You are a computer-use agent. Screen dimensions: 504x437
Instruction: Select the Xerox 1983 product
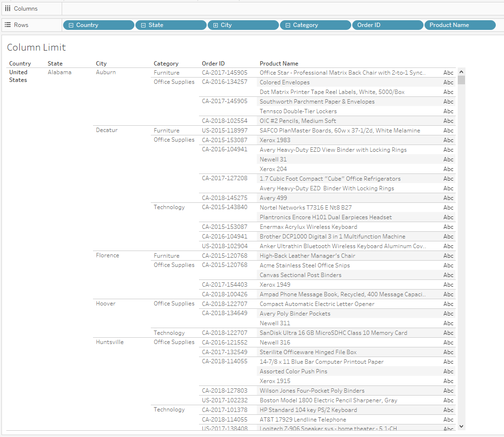click(x=275, y=140)
